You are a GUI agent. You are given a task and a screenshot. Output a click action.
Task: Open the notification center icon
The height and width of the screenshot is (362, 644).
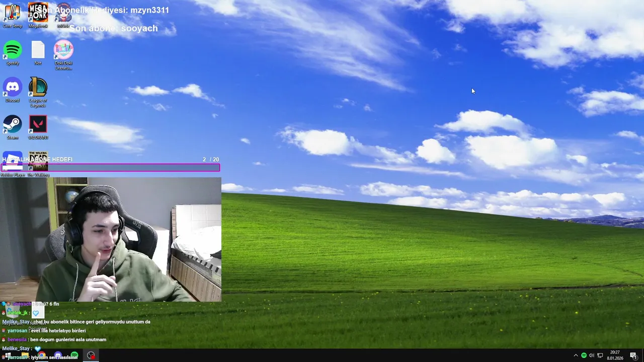point(633,355)
